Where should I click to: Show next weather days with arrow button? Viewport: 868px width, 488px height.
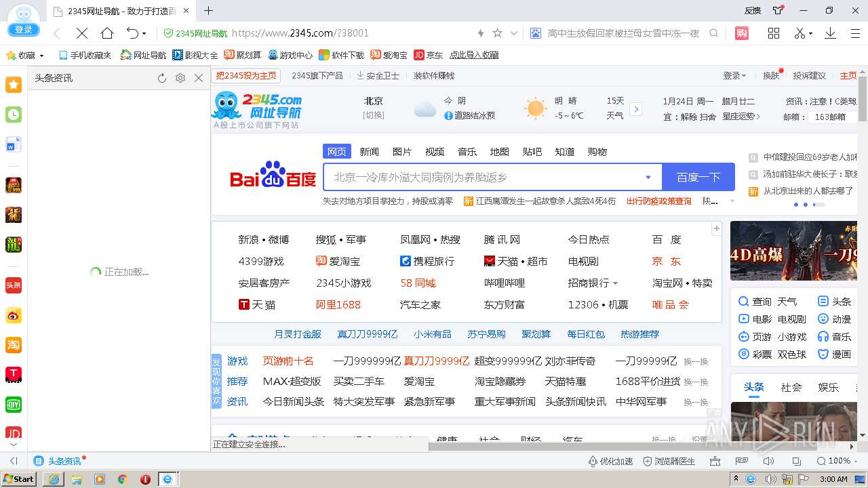coord(635,109)
